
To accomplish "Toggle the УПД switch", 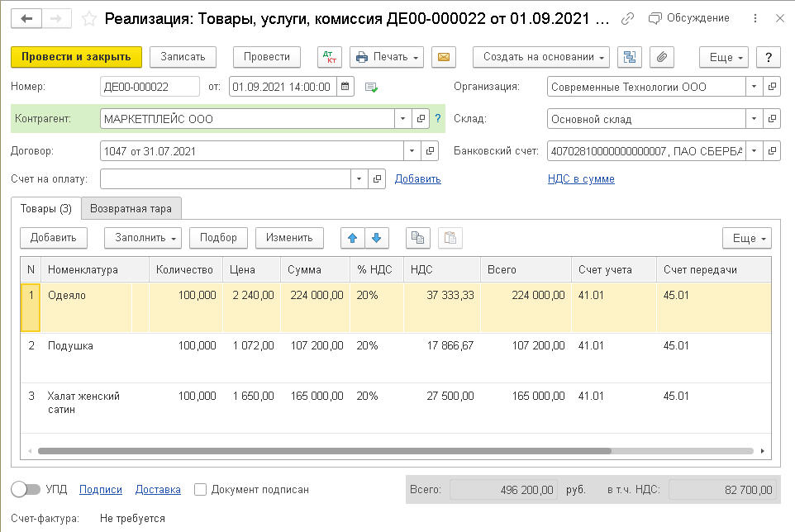I will click(x=26, y=489).
